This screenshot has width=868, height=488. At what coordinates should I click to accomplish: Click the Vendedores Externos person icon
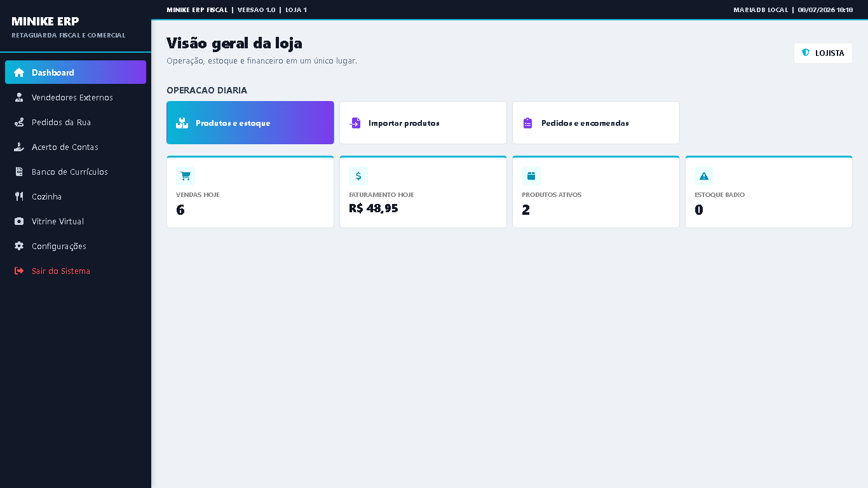coord(19,97)
